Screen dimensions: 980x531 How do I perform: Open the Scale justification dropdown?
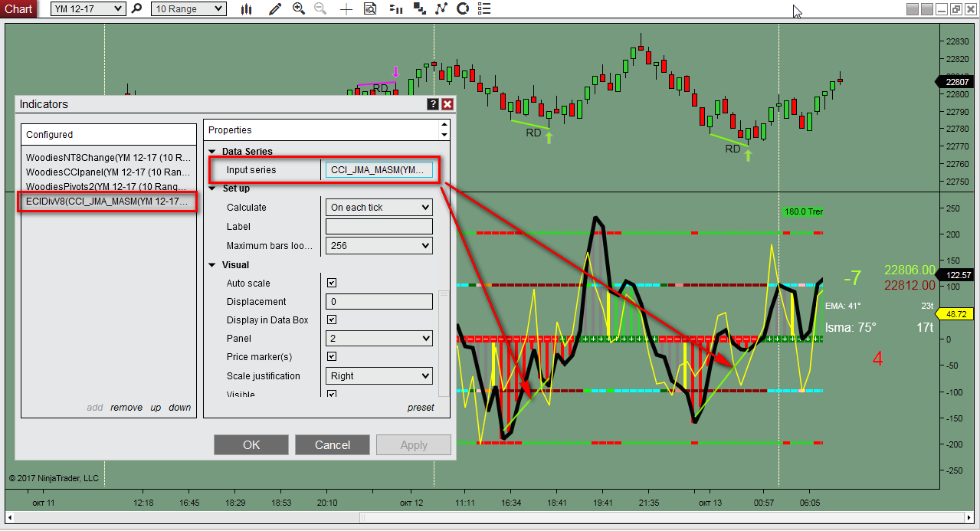click(x=379, y=375)
